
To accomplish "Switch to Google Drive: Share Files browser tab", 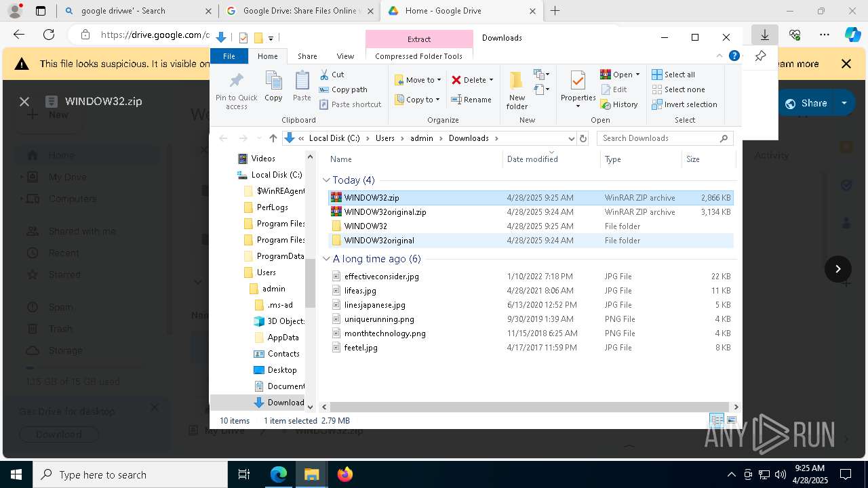I will (298, 11).
